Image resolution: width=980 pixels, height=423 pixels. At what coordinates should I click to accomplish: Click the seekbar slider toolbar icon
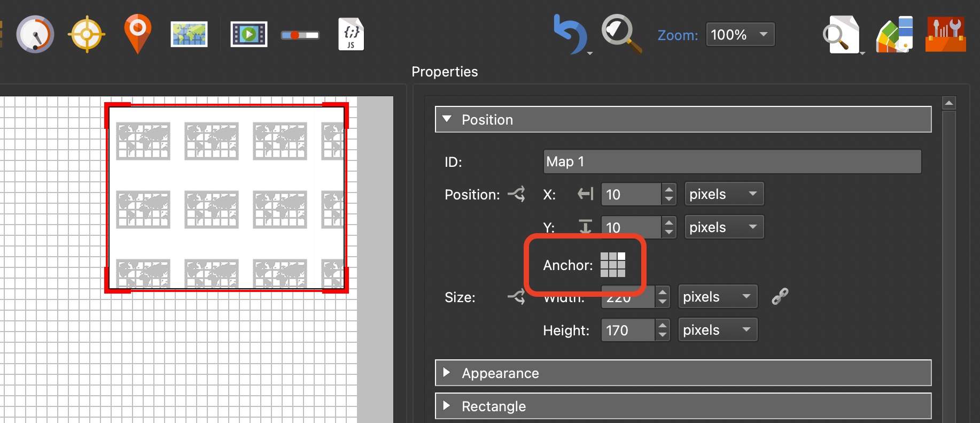(x=300, y=35)
